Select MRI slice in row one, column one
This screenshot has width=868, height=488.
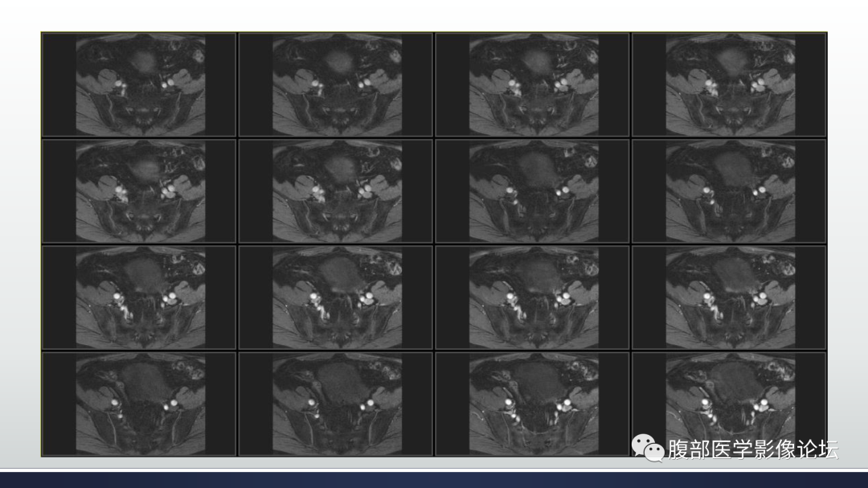coord(140,84)
